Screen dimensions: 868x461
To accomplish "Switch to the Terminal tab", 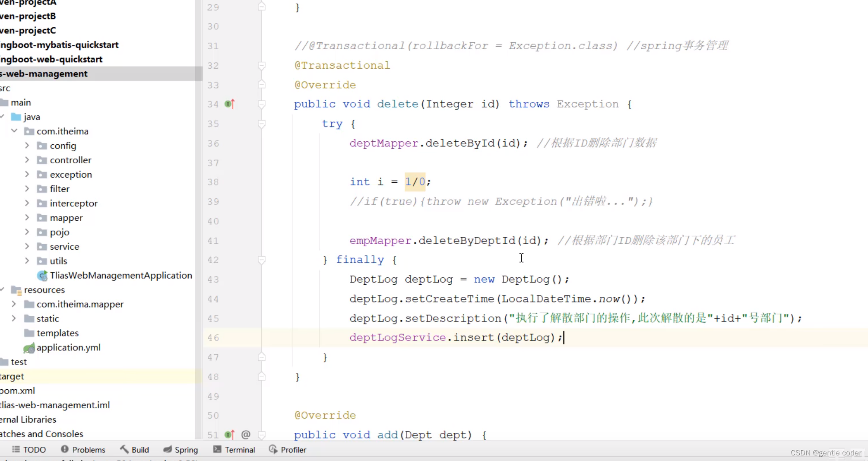I will [234, 450].
